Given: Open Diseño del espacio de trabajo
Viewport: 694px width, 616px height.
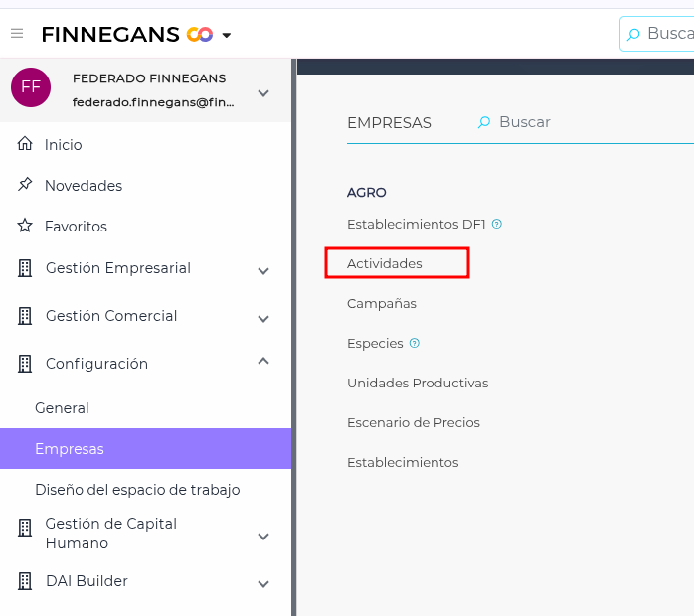Looking at the screenshot, I should point(137,490).
